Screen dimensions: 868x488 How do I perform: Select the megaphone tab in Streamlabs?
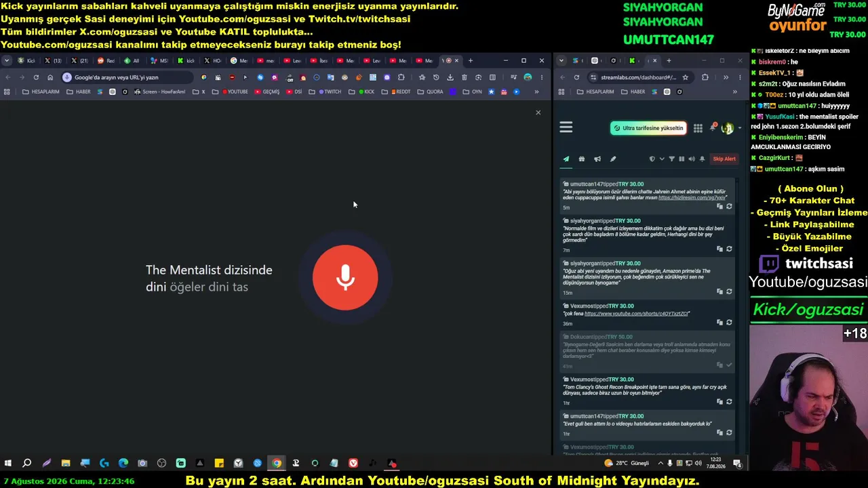[597, 159]
